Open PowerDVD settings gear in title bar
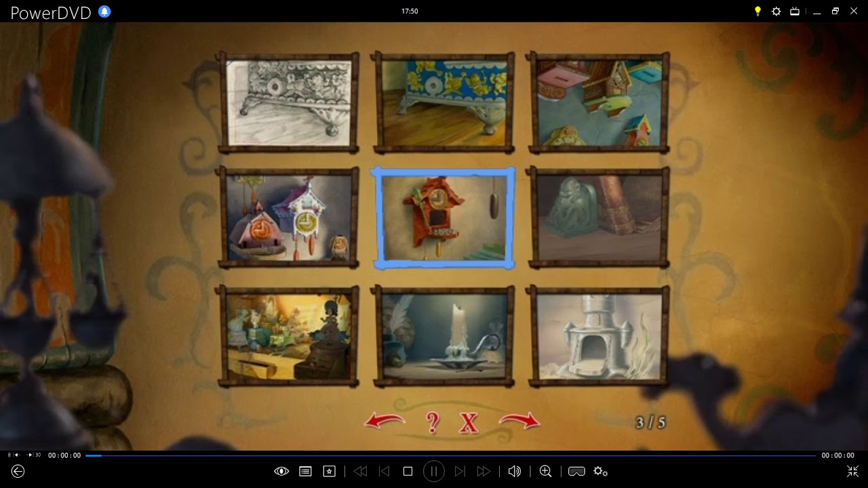The height and width of the screenshot is (488, 868). [776, 12]
